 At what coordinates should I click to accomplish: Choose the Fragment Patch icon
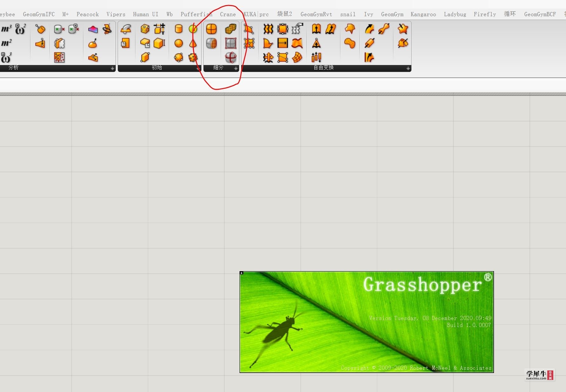(x=350, y=29)
